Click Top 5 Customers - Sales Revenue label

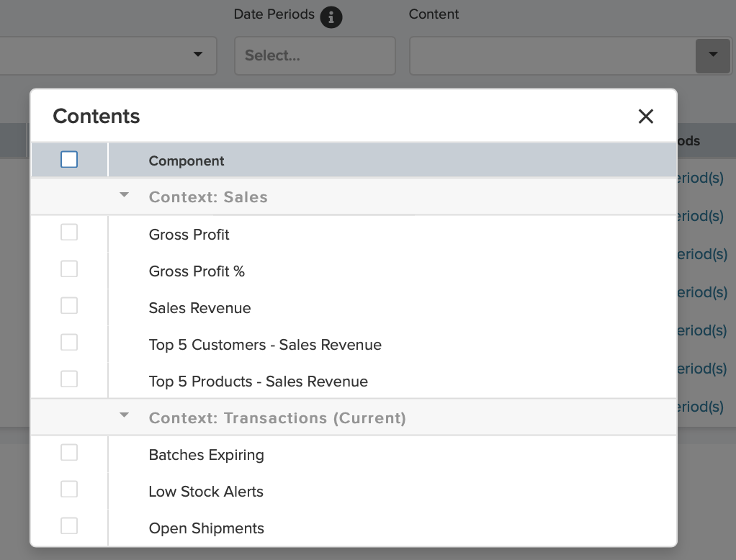pyautogui.click(x=265, y=345)
